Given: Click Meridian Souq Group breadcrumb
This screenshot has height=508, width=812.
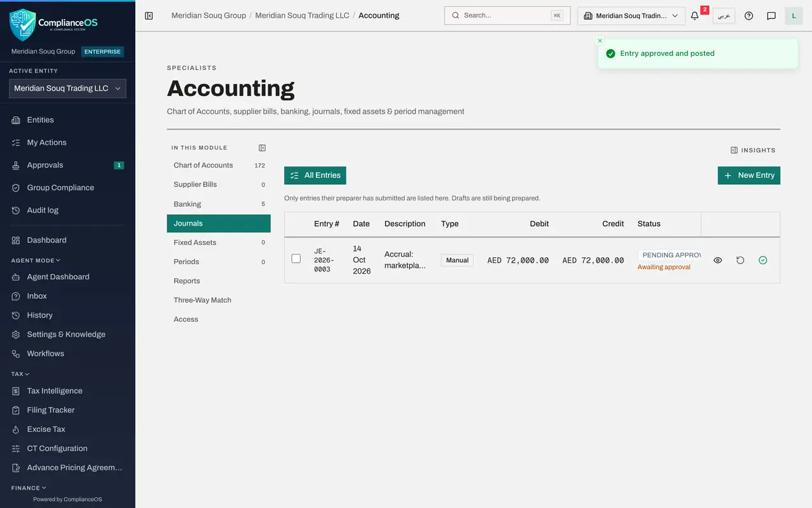Looking at the screenshot, I should (x=209, y=15).
